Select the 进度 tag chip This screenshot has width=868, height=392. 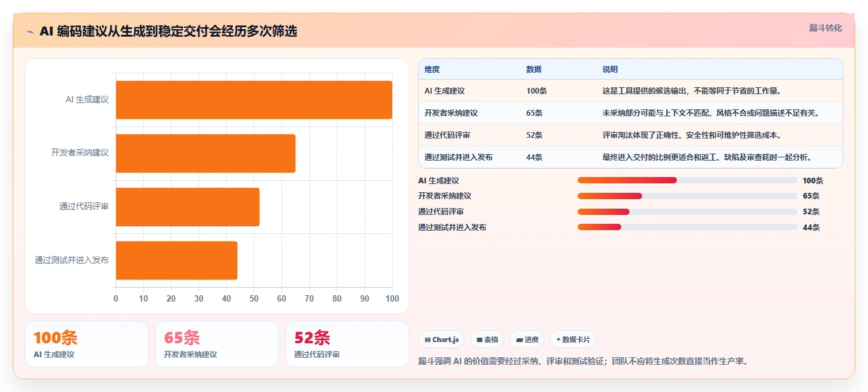(527, 340)
